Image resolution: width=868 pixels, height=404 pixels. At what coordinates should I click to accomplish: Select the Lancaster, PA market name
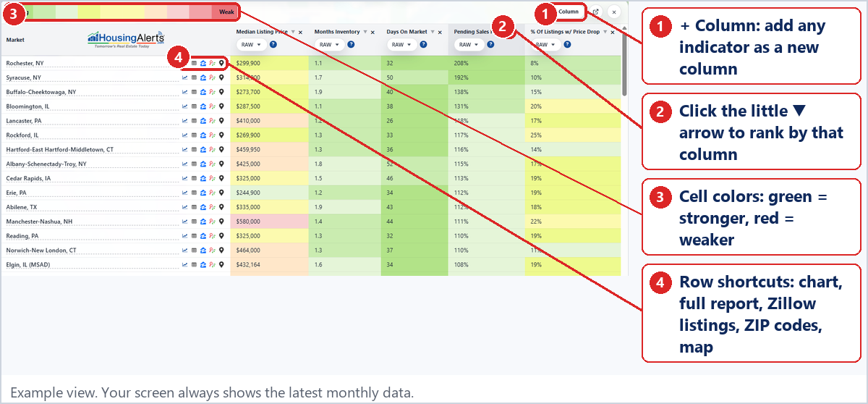[24, 121]
